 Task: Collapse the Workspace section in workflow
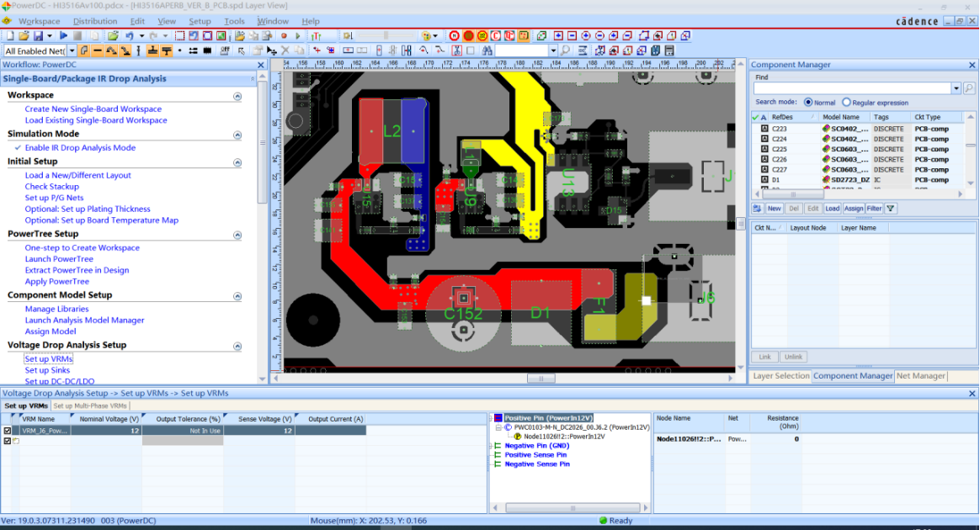coord(237,96)
